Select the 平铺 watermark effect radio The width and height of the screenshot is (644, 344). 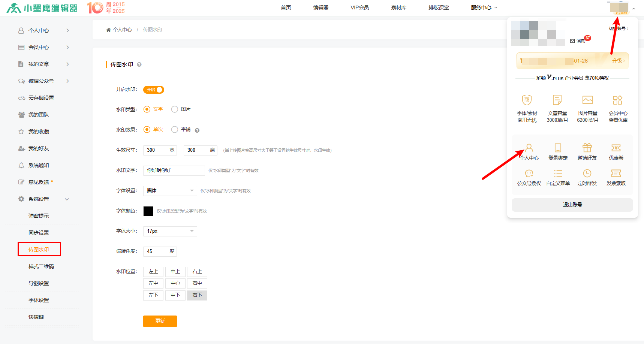[x=174, y=130]
